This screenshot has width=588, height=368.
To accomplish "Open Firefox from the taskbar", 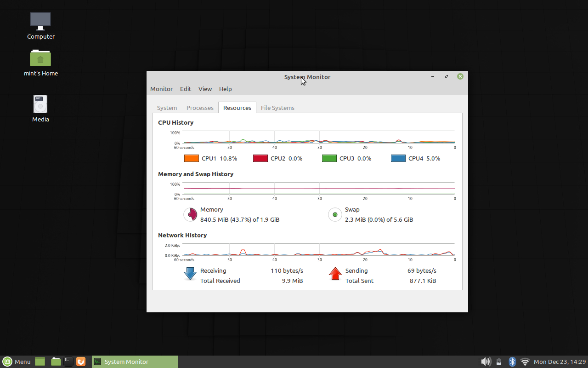I will tap(81, 362).
